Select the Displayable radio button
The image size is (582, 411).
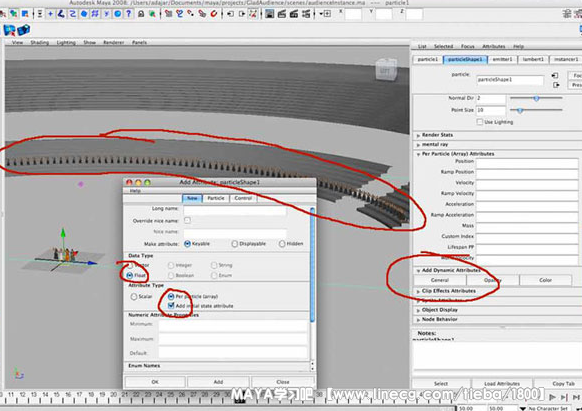(x=235, y=244)
